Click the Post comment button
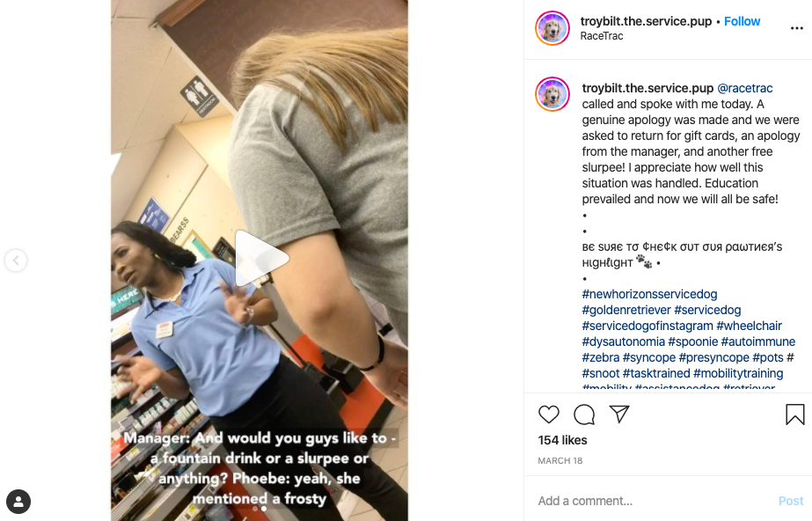Image resolution: width=812 pixels, height=521 pixels. click(x=791, y=501)
